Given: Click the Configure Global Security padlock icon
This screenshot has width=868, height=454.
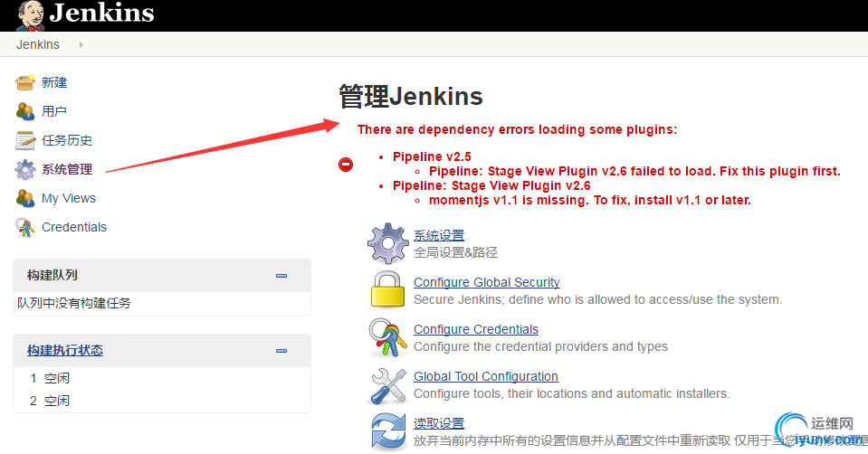Looking at the screenshot, I should pos(387,289).
